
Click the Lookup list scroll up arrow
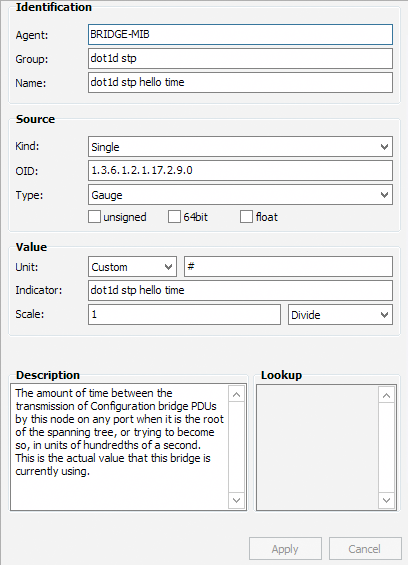tap(386, 395)
